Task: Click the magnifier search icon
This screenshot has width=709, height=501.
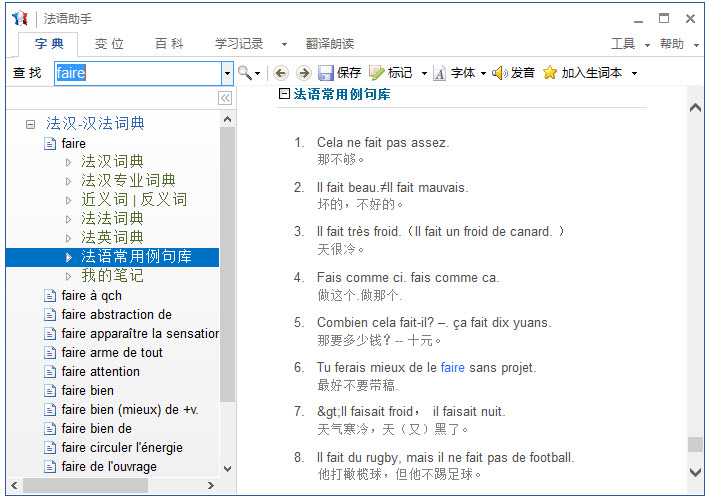Action: click(x=244, y=73)
